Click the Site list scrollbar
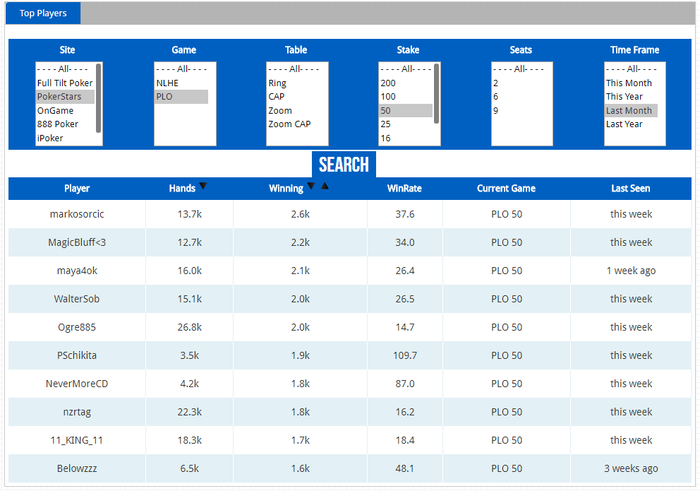Image resolution: width=700 pixels, height=491 pixels. 98,98
